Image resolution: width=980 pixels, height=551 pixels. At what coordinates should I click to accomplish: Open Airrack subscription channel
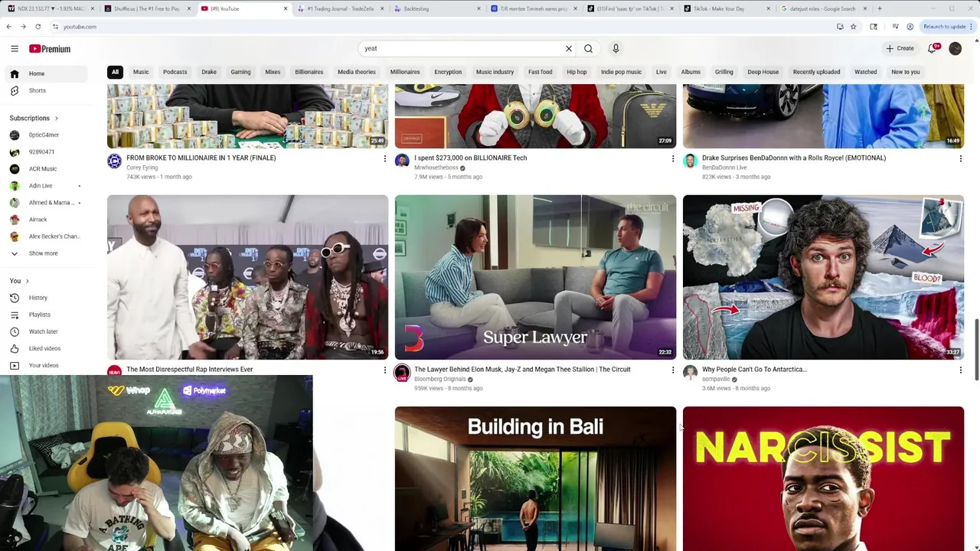pos(47,220)
